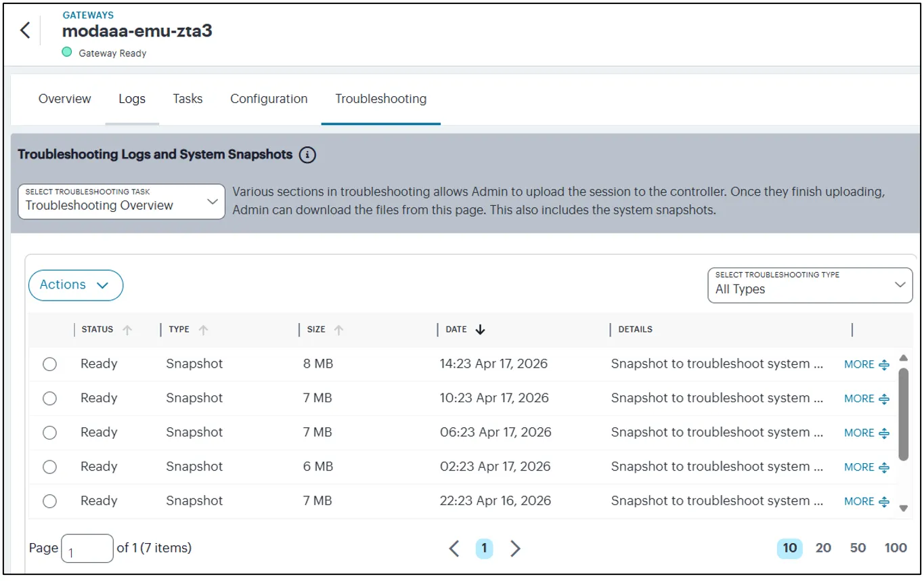
Task: Switch to the Logs tab
Action: point(132,99)
